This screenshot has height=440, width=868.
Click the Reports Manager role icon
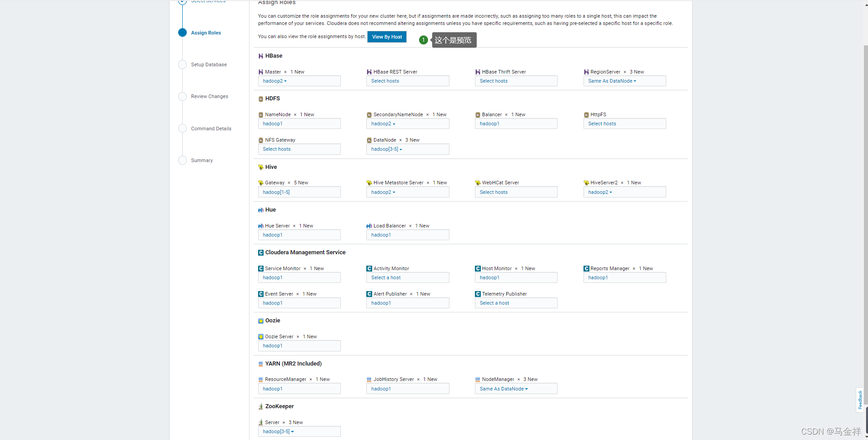[x=586, y=269]
